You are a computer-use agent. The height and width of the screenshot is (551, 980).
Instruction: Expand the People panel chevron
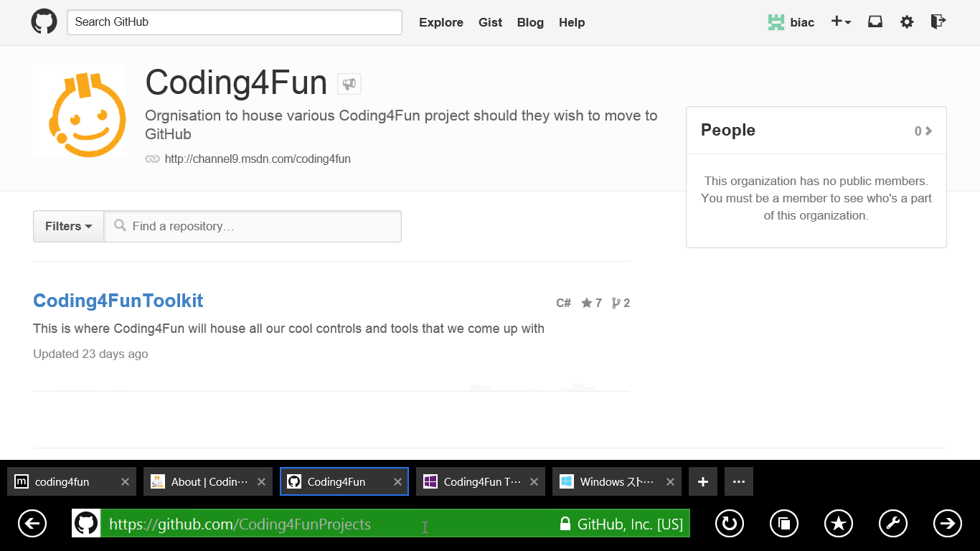point(927,130)
